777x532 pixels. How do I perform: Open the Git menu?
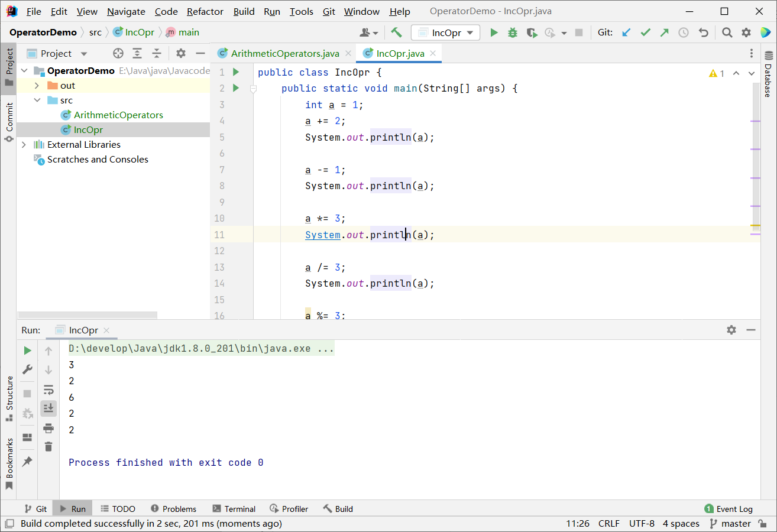tap(329, 11)
